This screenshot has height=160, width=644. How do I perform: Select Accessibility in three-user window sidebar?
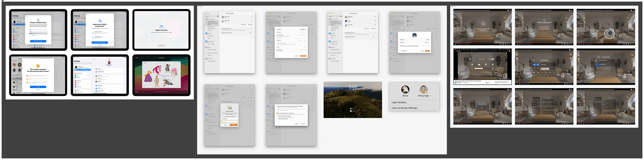[333, 41]
